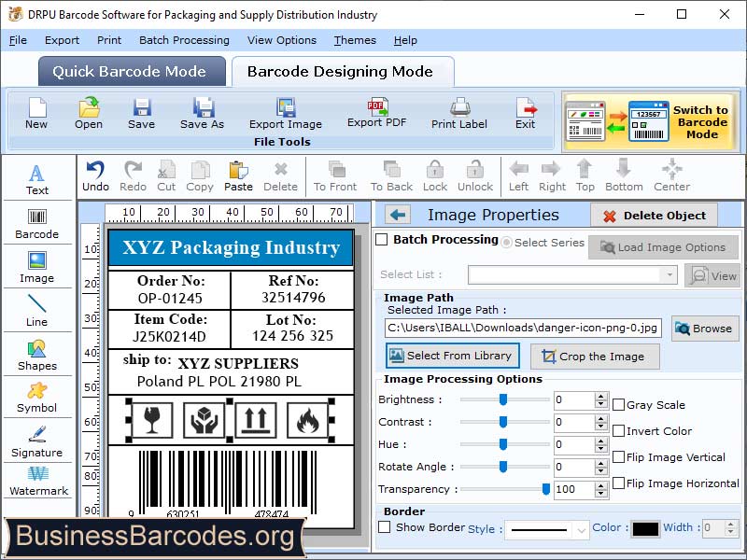Click the Delete X icon in edit toolbar
The height and width of the screenshot is (560, 747).
[x=281, y=169]
